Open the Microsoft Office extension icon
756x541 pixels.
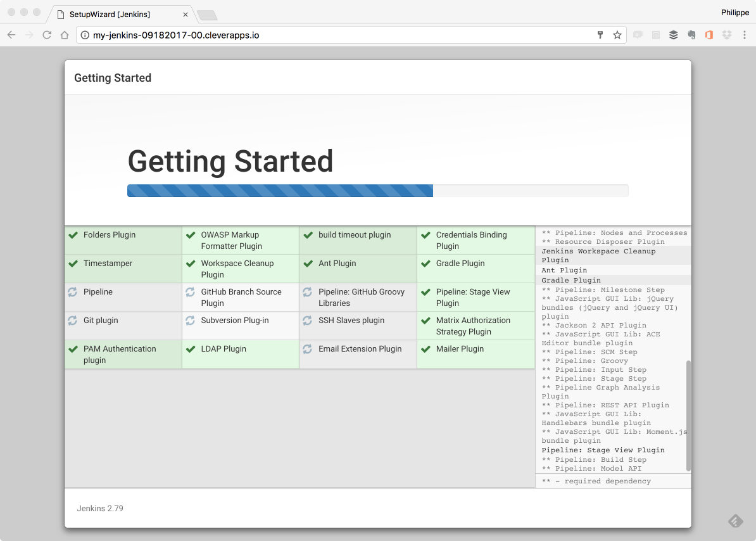709,35
